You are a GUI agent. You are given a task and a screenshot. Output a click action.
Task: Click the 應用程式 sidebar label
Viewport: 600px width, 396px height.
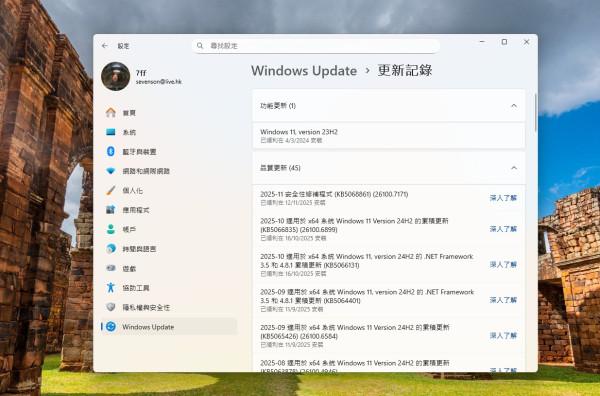136,210
